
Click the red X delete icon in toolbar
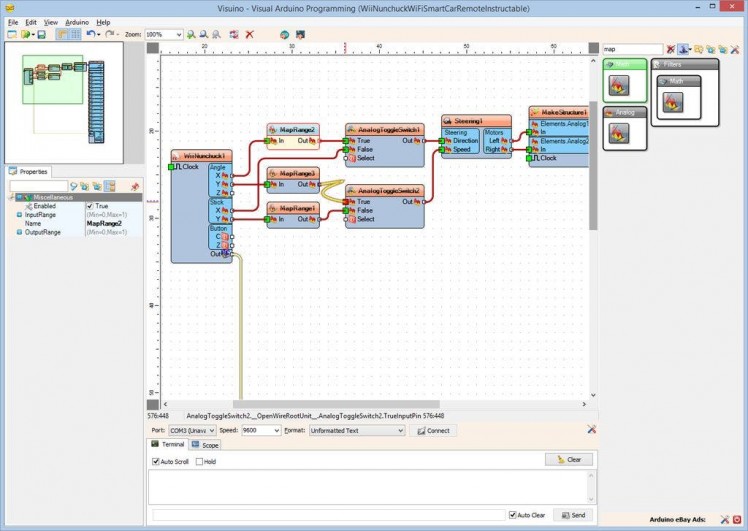pyautogui.click(x=249, y=34)
